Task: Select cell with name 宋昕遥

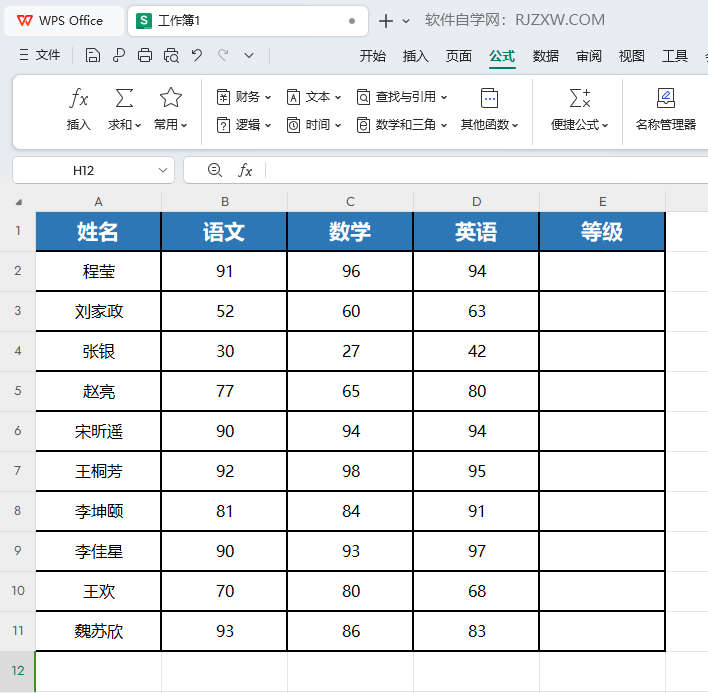Action: pyautogui.click(x=98, y=431)
